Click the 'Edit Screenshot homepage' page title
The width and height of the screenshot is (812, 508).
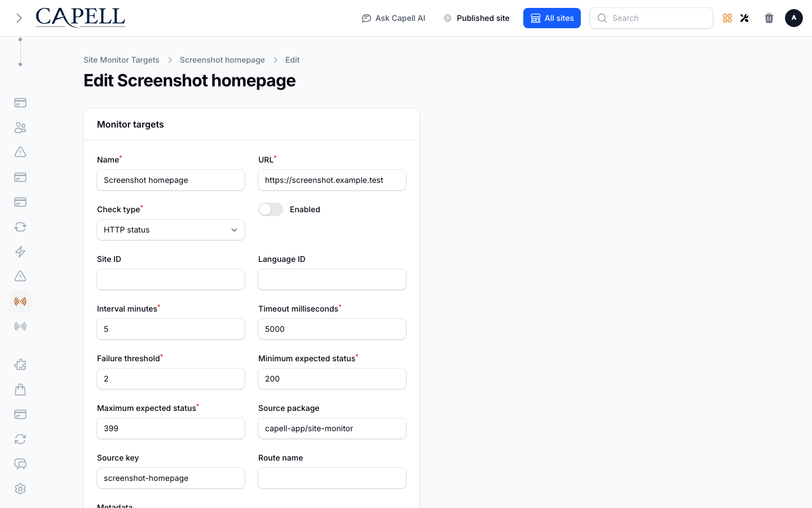(x=189, y=81)
